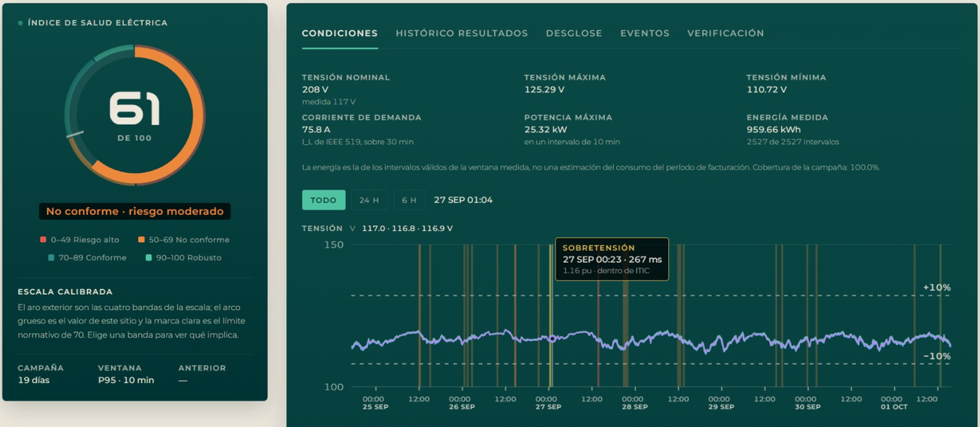980x427 pixels.
Task: Choose the 70–89 Conforme band
Action: [x=87, y=258]
